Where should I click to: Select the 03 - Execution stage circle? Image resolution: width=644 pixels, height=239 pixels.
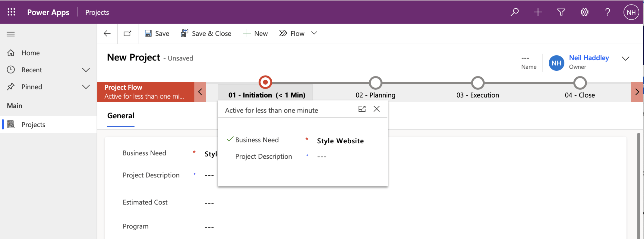point(478,83)
